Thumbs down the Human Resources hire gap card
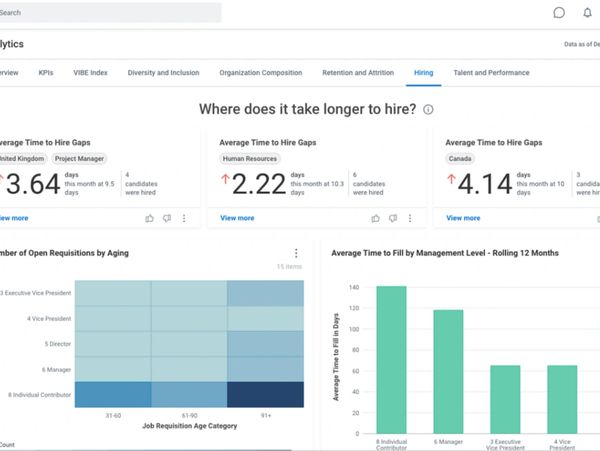This screenshot has height=451, width=600. click(392, 218)
